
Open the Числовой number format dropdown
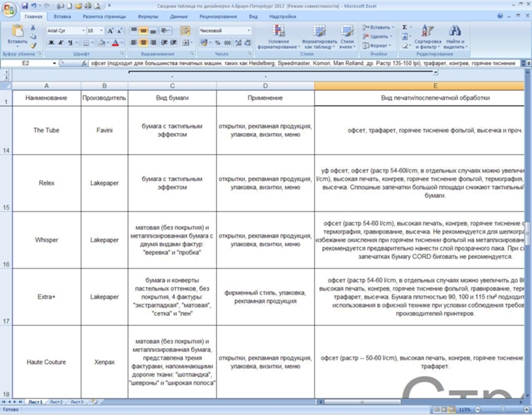tap(249, 31)
